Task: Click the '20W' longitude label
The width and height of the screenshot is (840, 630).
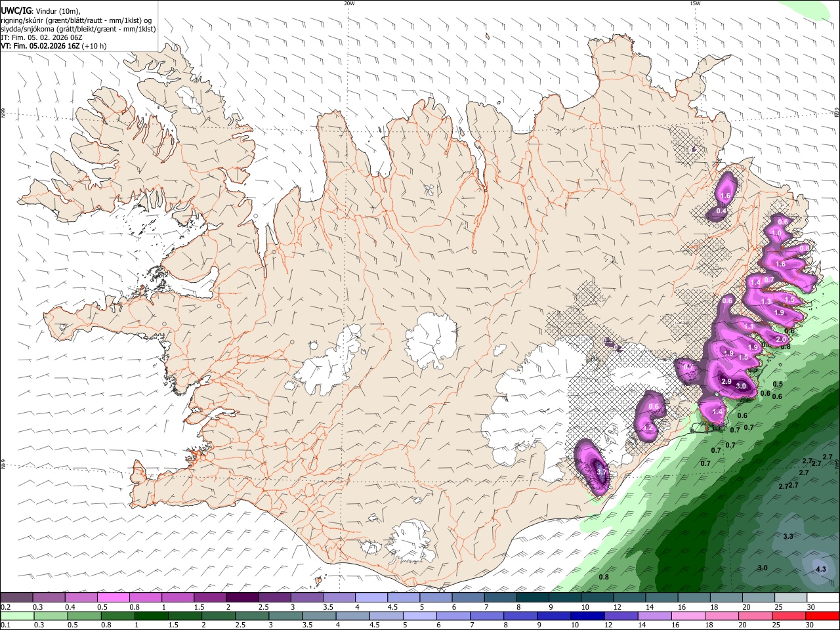Action: tap(349, 3)
